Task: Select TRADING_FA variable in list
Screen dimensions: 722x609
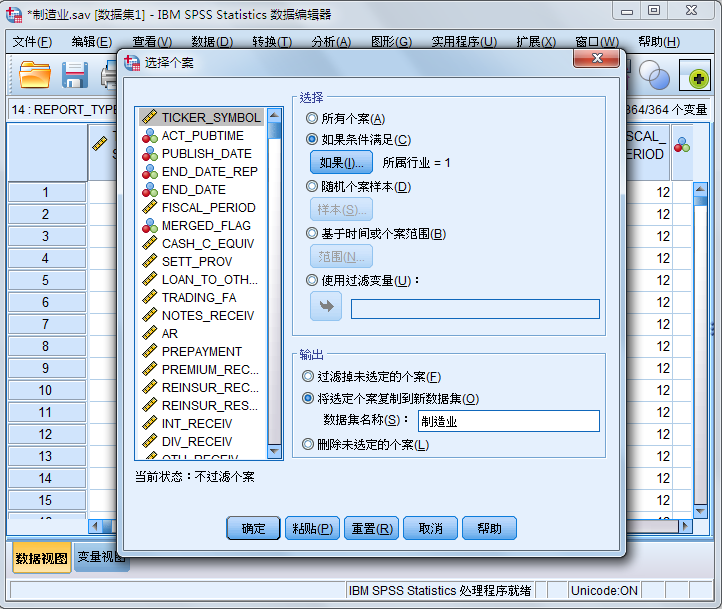Action: pyautogui.click(x=201, y=297)
